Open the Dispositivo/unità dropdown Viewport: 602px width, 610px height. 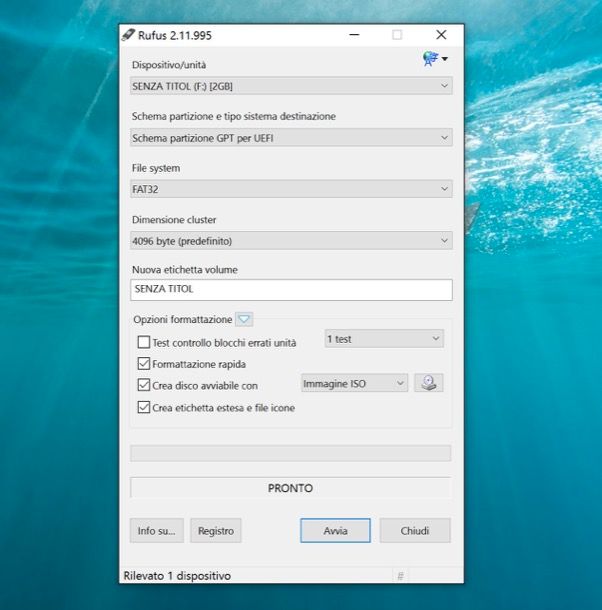tap(291, 86)
